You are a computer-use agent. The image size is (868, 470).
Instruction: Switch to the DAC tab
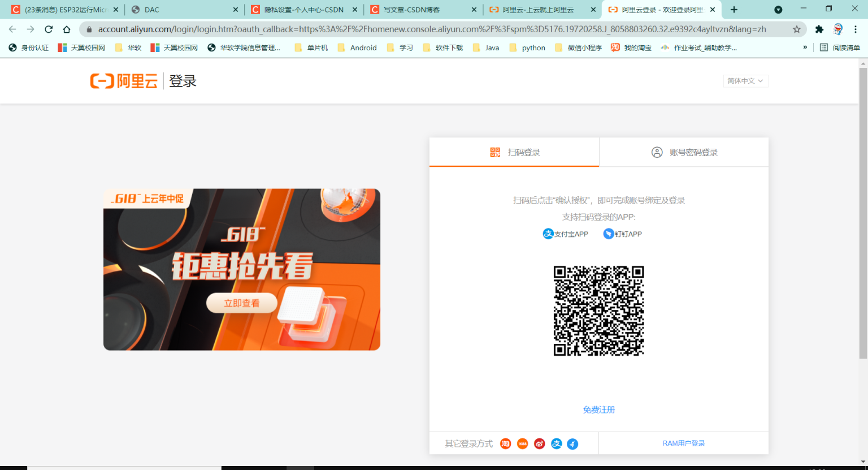(185, 10)
